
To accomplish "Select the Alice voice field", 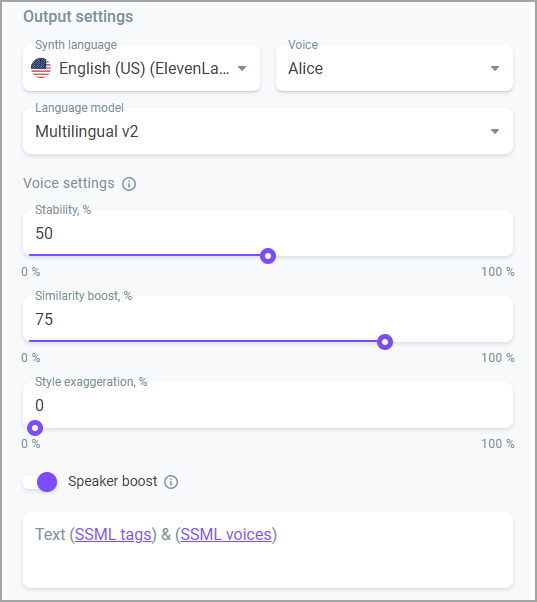I will [x=394, y=68].
